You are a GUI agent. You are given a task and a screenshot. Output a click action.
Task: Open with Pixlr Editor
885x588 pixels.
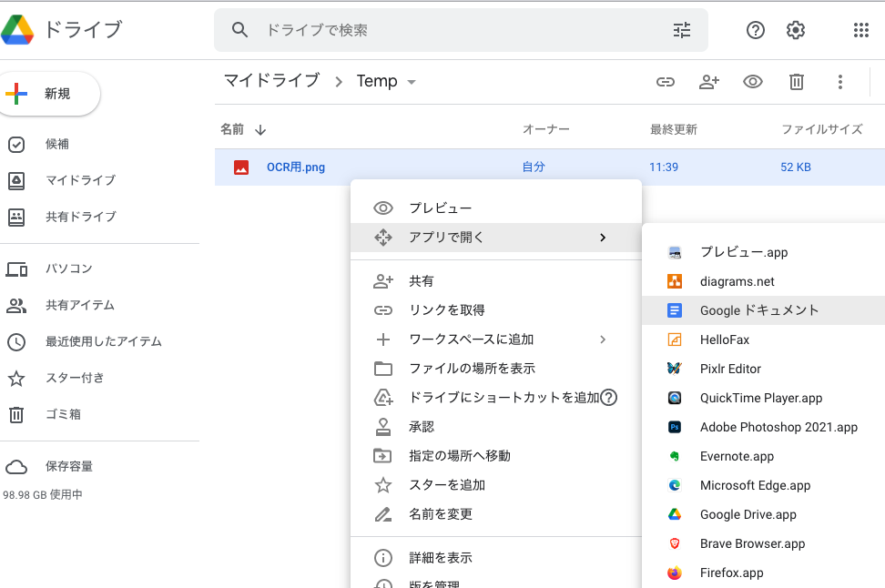764,369
